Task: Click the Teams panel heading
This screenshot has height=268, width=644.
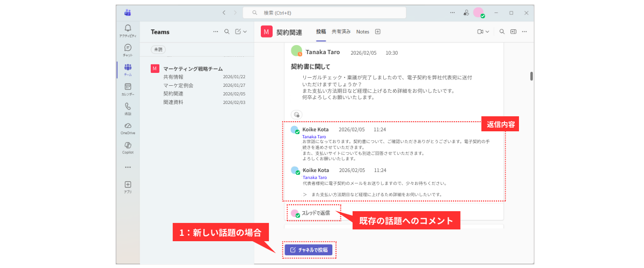Action: pos(160,32)
